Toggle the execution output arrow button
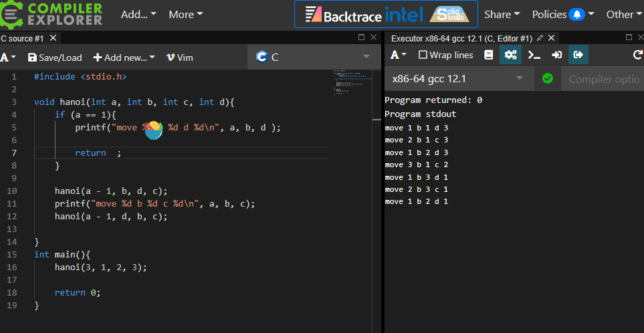Image resolution: width=644 pixels, height=333 pixels. (x=578, y=55)
